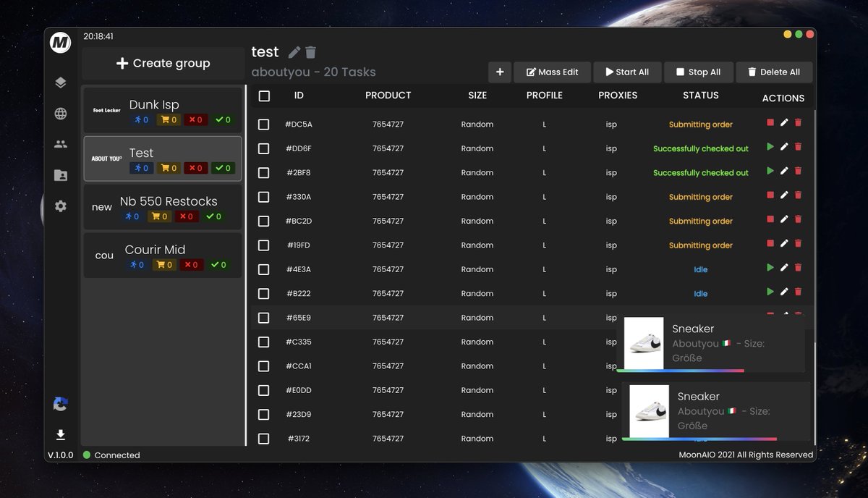Viewport: 868px width, 498px height.
Task: Delete task #DC5A with trash icon
Action: click(x=799, y=123)
